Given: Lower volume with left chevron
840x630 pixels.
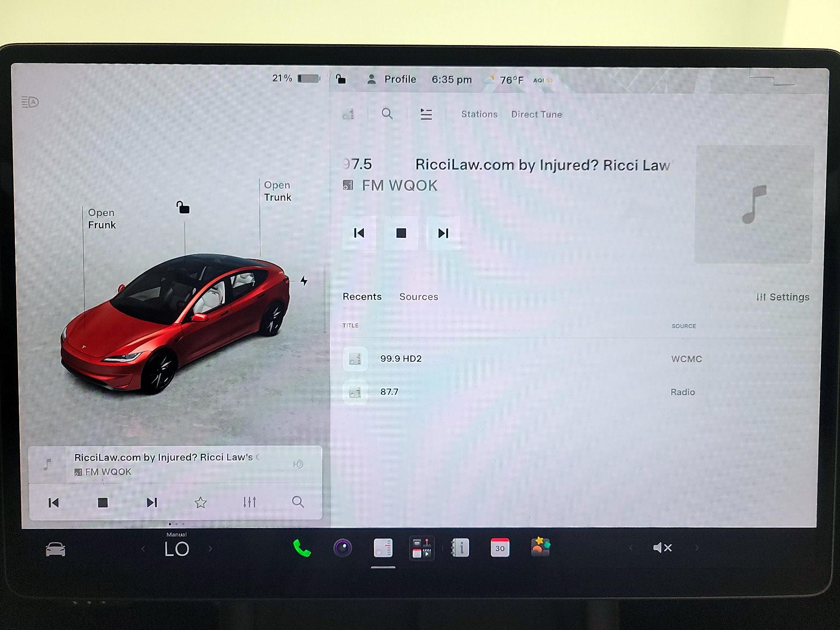Looking at the screenshot, I should [630, 548].
